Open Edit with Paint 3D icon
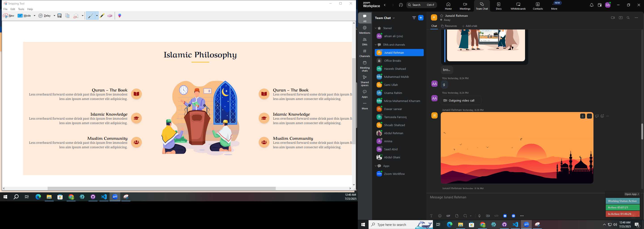Viewport: 644px width, 229px height. pyautogui.click(x=120, y=16)
